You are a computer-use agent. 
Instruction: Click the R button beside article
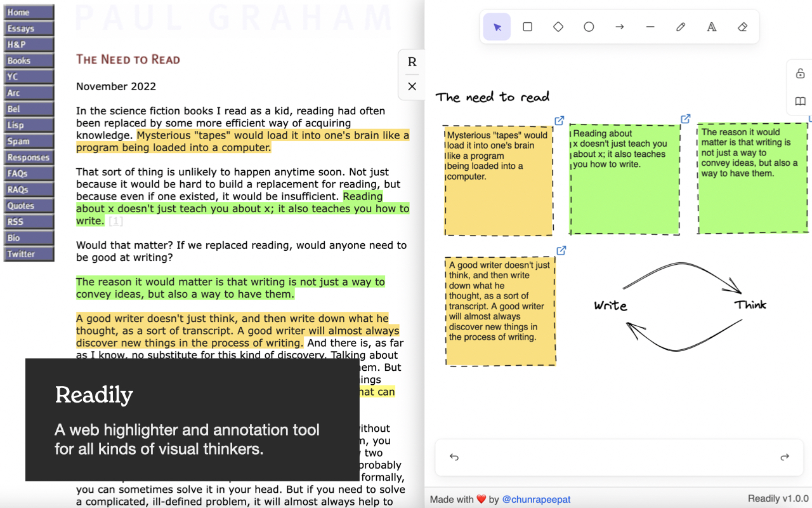pyautogui.click(x=412, y=62)
